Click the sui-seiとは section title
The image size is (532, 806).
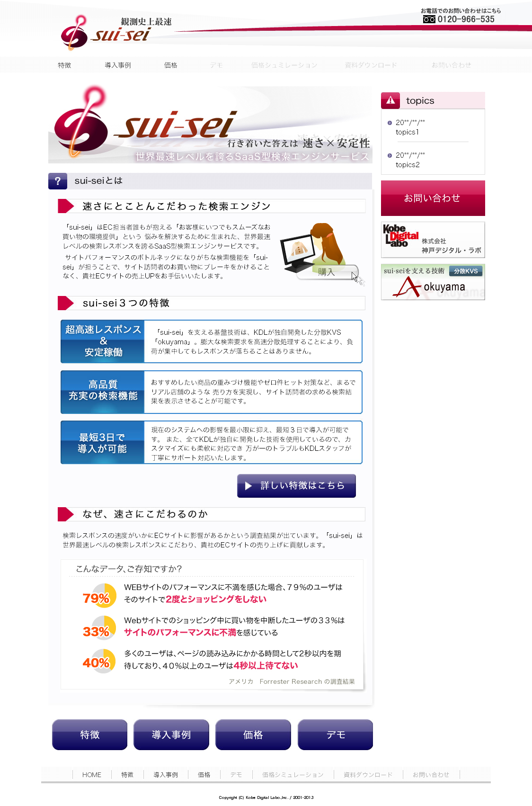(98, 181)
